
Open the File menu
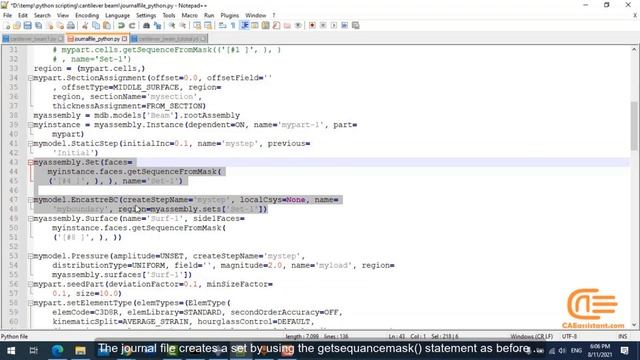[x=7, y=16]
